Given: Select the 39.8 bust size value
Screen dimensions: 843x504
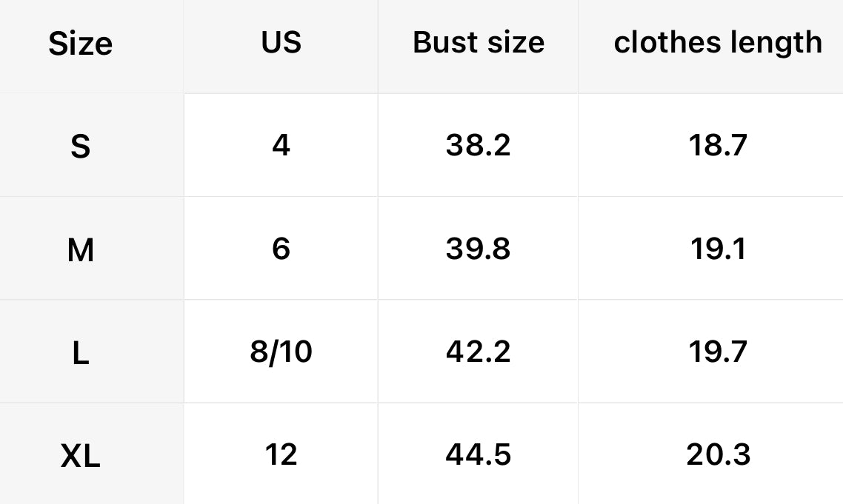Looking at the screenshot, I should coord(478,249).
